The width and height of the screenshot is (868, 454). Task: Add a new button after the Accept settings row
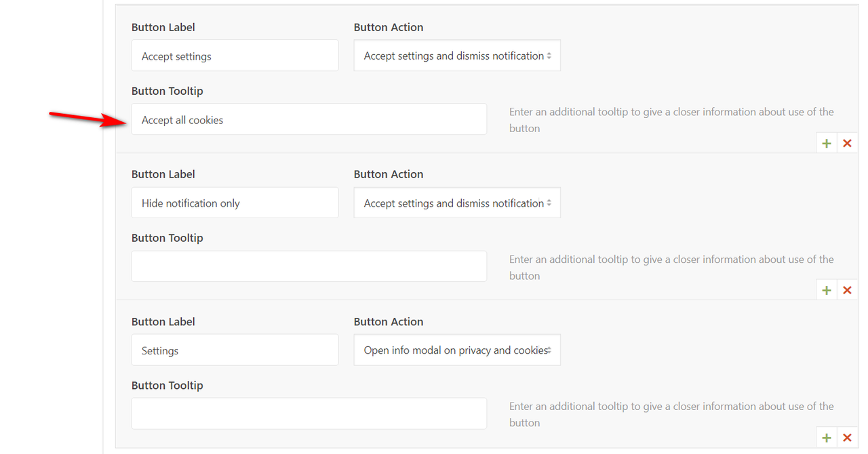point(827,143)
